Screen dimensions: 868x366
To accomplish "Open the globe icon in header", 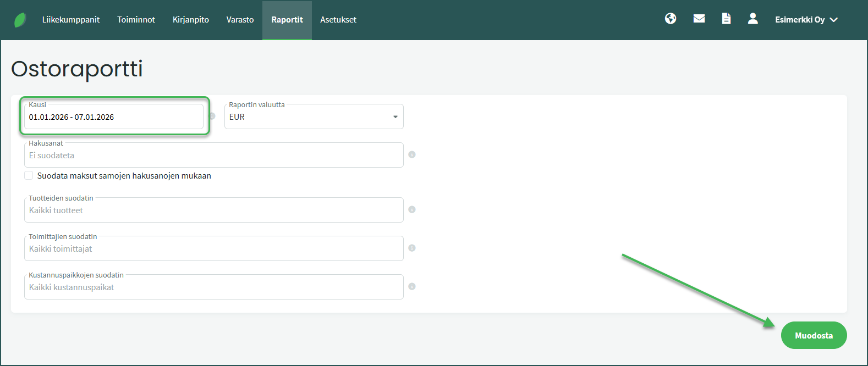I will click(x=670, y=19).
